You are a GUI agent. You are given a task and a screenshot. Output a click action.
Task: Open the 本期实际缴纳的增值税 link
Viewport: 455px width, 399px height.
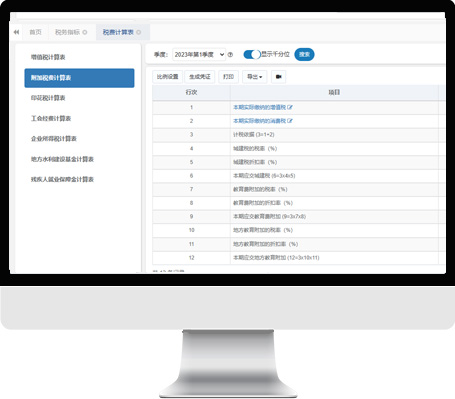259,107
